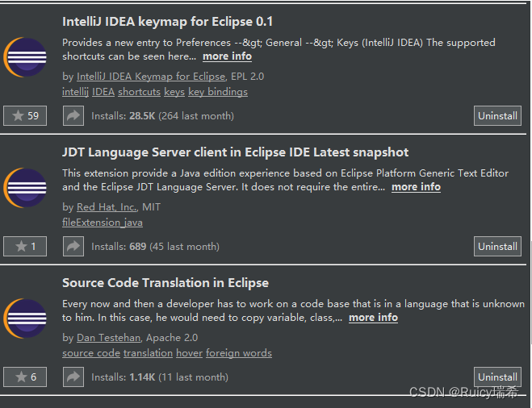Filter by source code tag
Screen dimensions: 532x408
coord(91,353)
